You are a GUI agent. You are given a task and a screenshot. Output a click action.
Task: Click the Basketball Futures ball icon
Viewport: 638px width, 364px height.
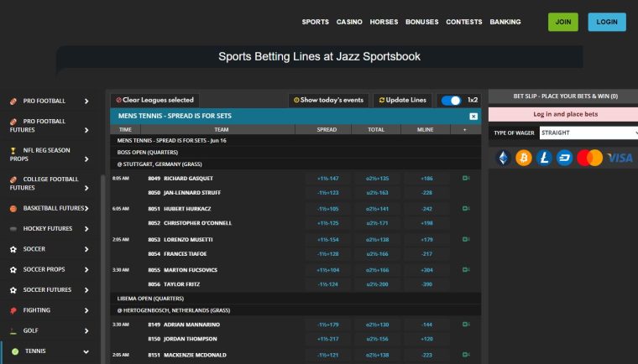13,209
